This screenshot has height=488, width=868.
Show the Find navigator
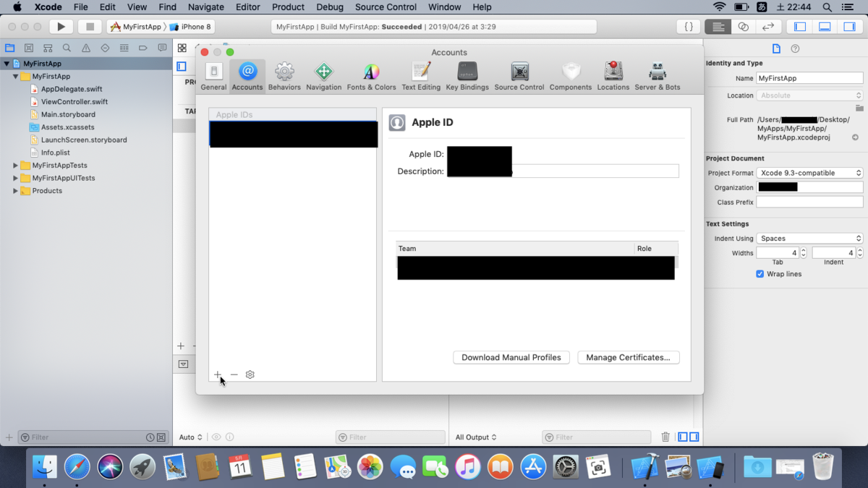point(67,48)
